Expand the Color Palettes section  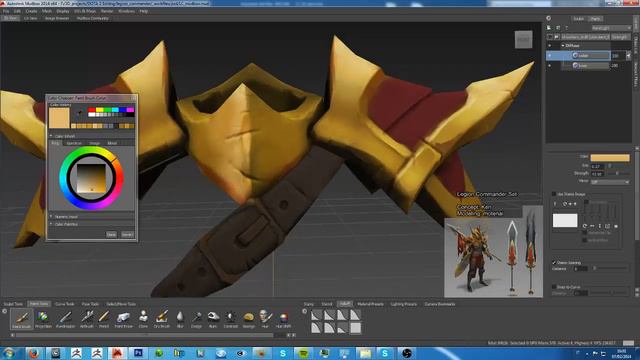[51, 224]
